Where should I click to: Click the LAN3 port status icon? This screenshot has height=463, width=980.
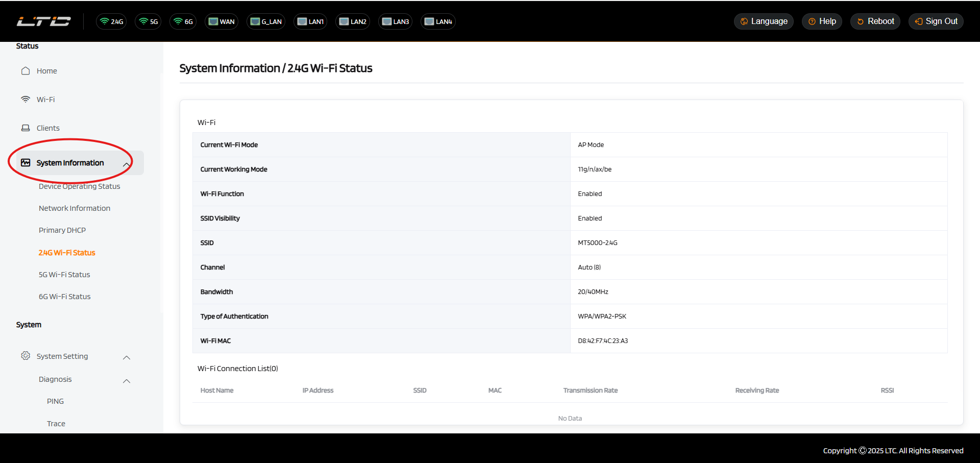point(395,21)
